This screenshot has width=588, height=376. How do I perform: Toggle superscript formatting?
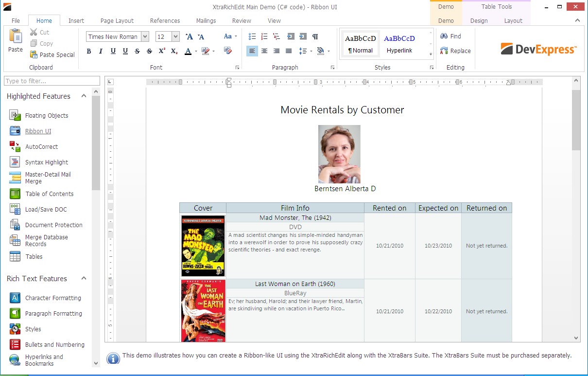162,51
